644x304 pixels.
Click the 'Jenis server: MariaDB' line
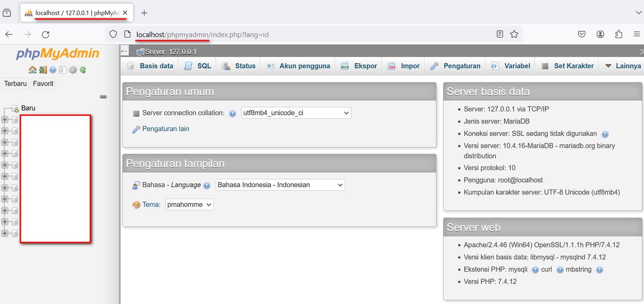[x=496, y=121]
